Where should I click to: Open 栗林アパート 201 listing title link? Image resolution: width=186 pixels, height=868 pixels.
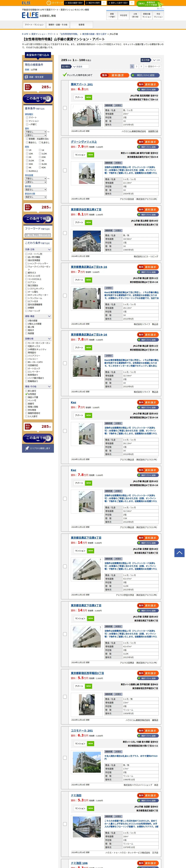click(82, 85)
